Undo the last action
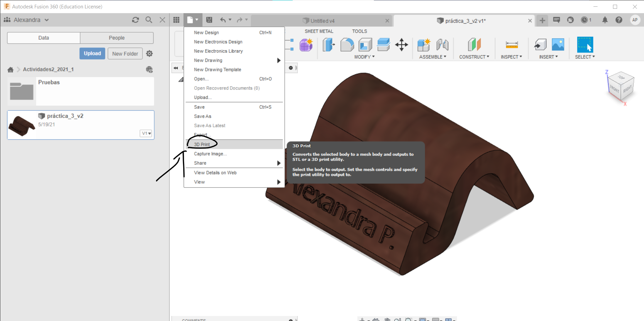 [223, 20]
